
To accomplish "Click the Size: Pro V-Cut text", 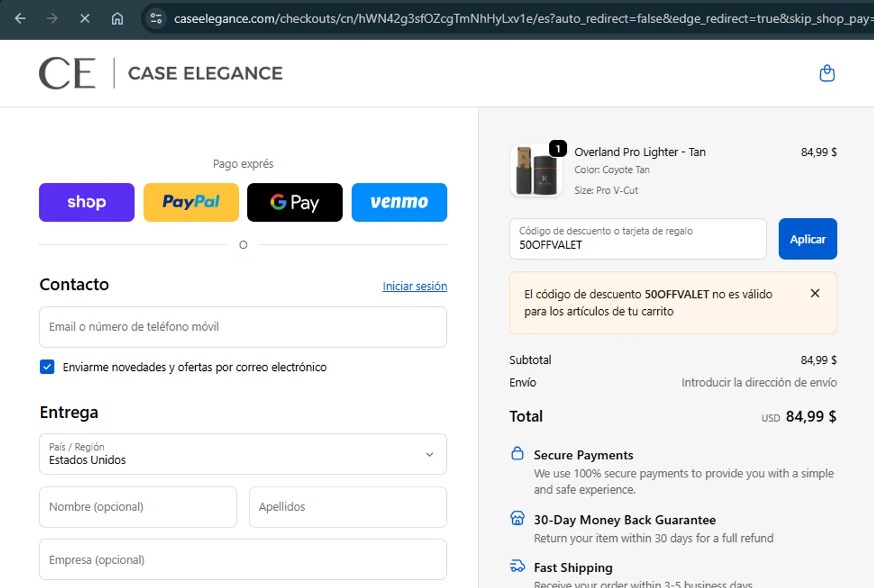I will 606,190.
